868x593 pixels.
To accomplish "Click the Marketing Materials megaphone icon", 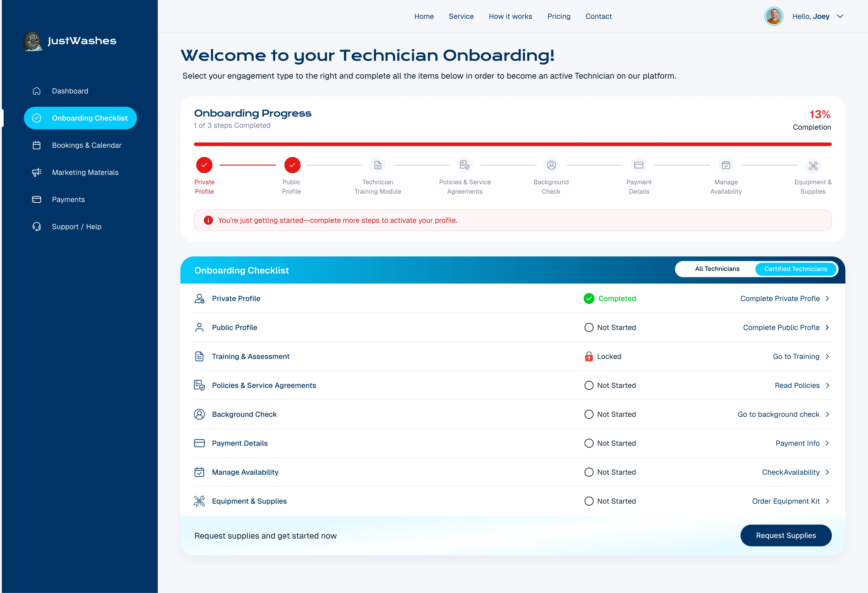I will click(37, 172).
